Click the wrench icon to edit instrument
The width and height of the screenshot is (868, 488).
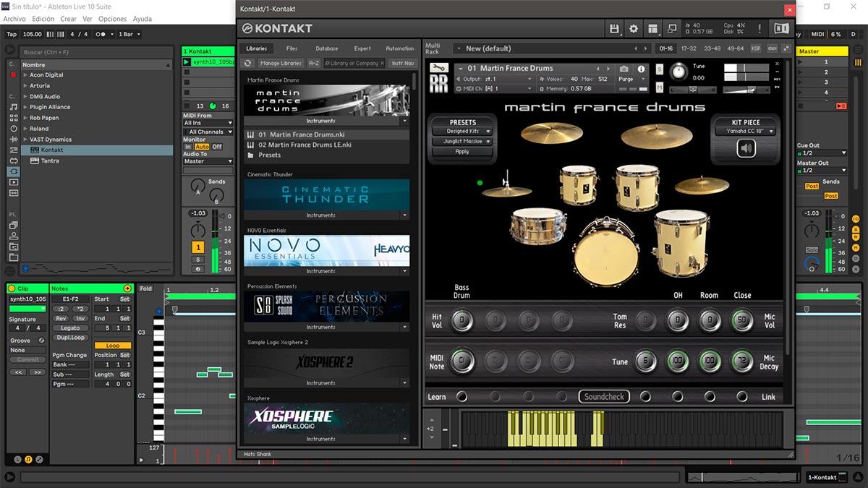click(438, 68)
